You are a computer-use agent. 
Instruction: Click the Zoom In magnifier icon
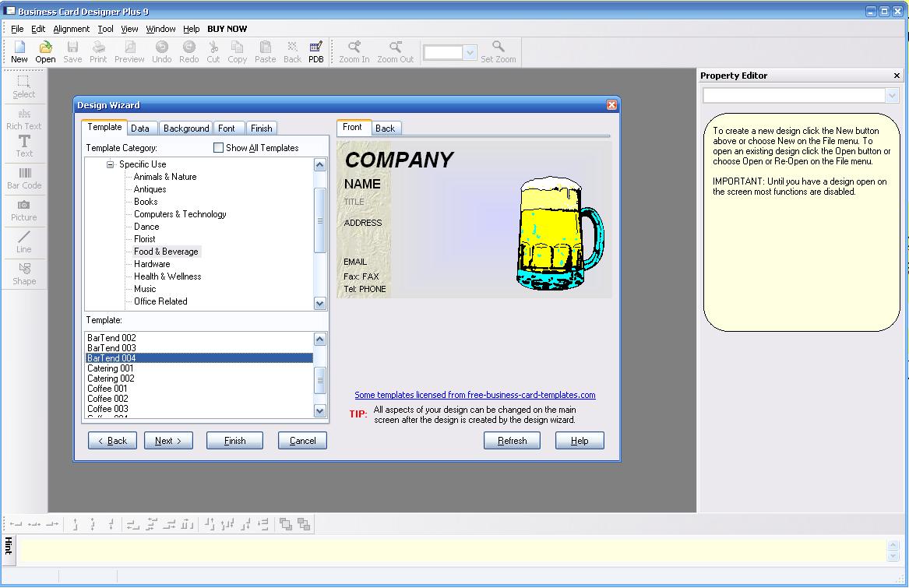click(354, 51)
